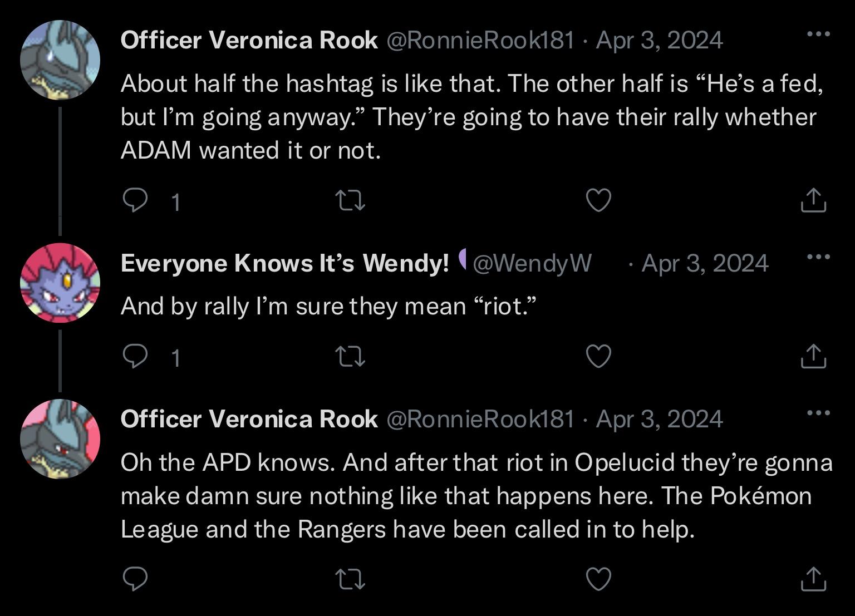The height and width of the screenshot is (616, 855).
Task: Click Everyone Knows It's Wendy! display name
Action: coord(284,263)
